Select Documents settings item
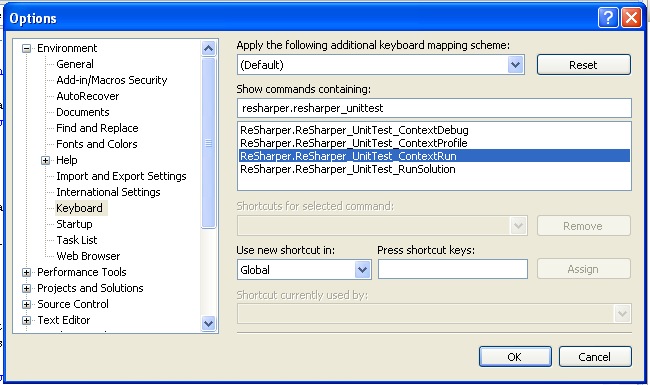The width and height of the screenshot is (650, 385). pyautogui.click(x=83, y=112)
